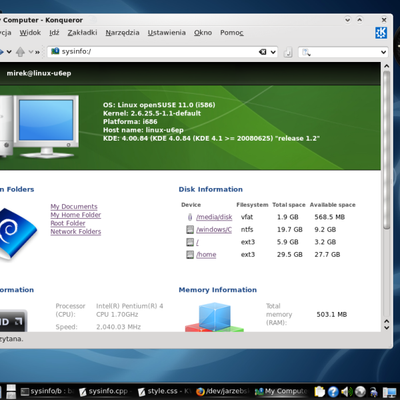Open the location bar history dropdown

point(273,52)
